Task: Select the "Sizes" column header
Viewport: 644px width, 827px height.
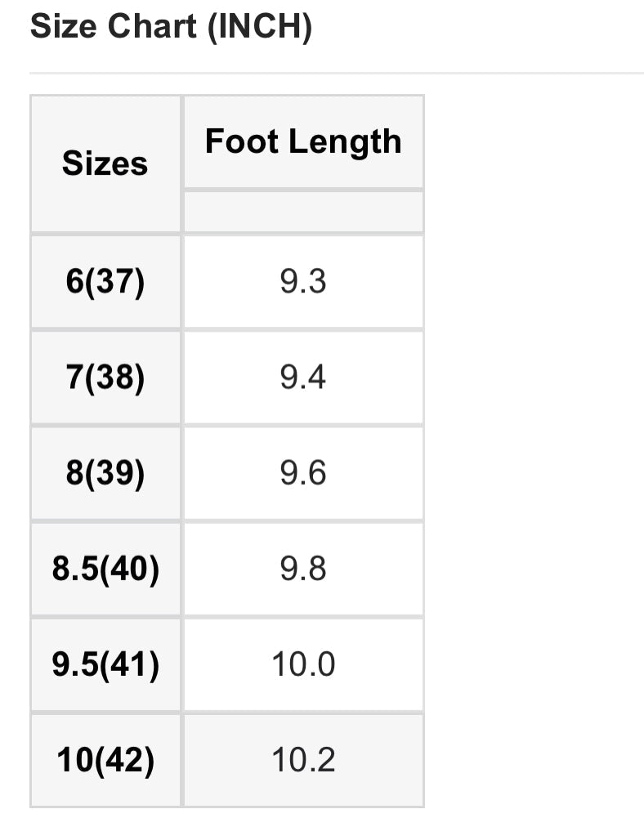Action: [x=105, y=163]
